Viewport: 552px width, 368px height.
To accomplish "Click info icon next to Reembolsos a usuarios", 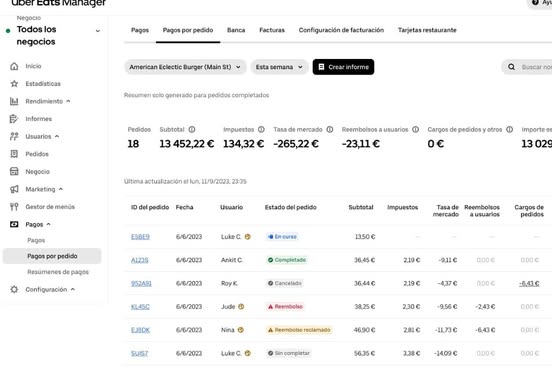I will tap(415, 130).
